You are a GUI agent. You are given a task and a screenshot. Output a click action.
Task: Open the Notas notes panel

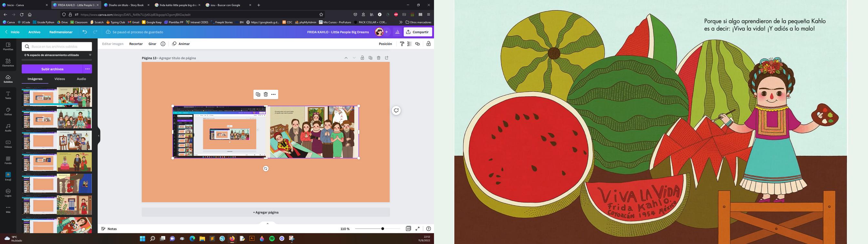pos(109,229)
